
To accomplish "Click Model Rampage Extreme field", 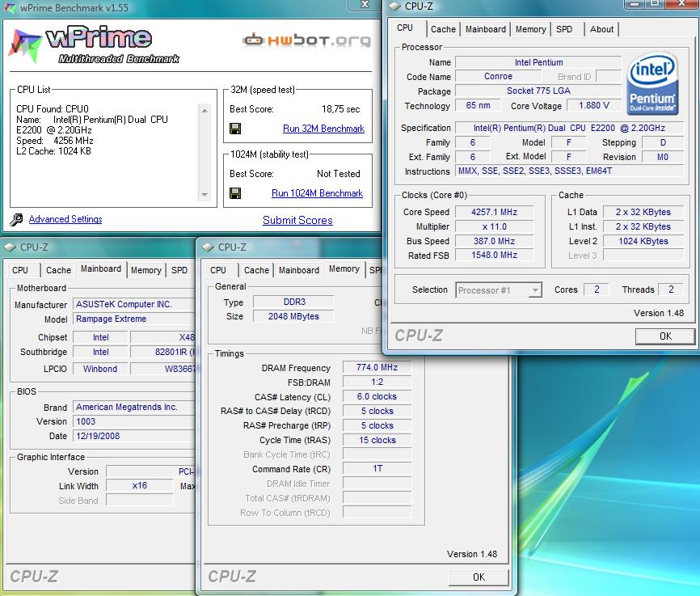I will 134,319.
